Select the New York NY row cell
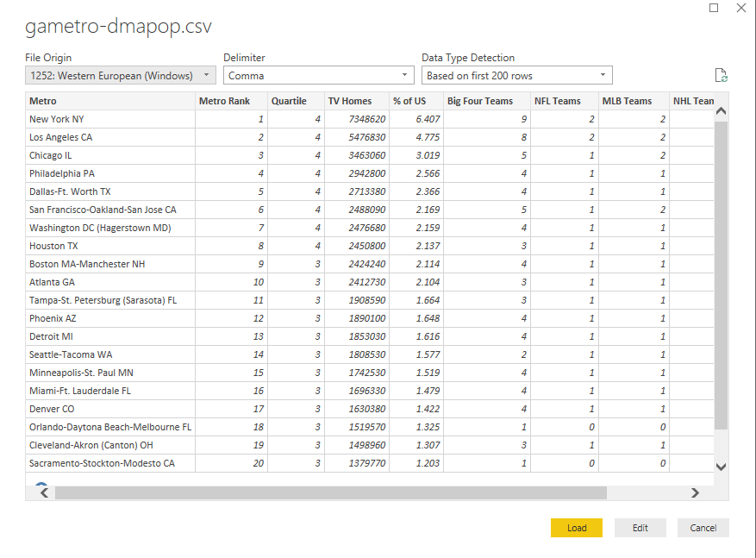Screen dimensions: 756x558 coord(110,119)
